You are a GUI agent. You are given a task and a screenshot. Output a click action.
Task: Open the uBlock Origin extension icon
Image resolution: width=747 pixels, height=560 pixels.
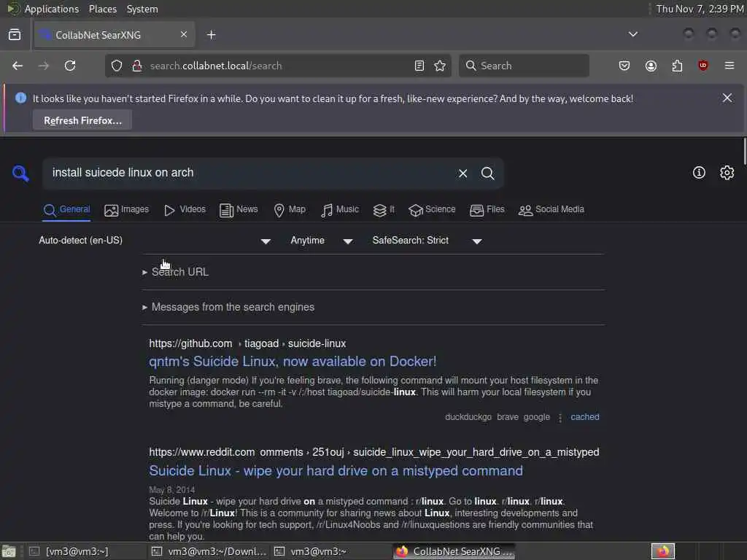[703, 66]
